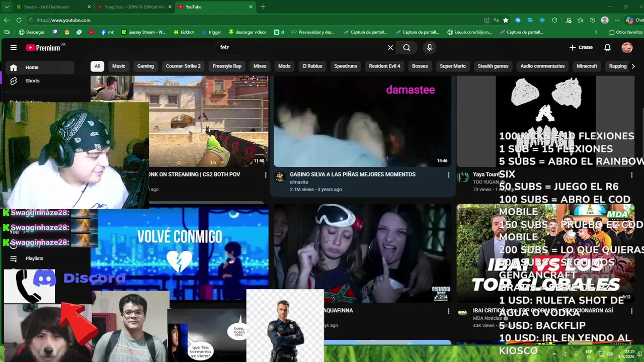Open the tab search dropdown arrow
The width and height of the screenshot is (644, 362).
(x=7, y=7)
